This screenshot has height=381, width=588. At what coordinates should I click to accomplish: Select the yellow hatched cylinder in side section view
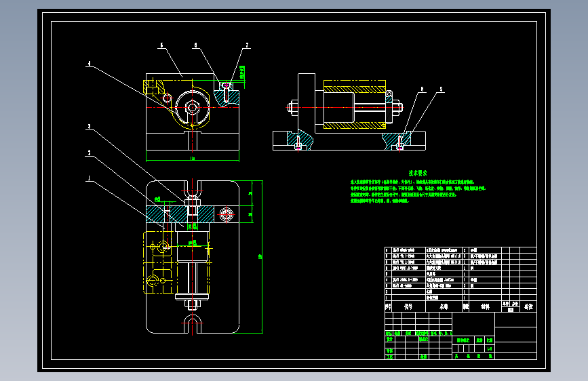(355, 104)
